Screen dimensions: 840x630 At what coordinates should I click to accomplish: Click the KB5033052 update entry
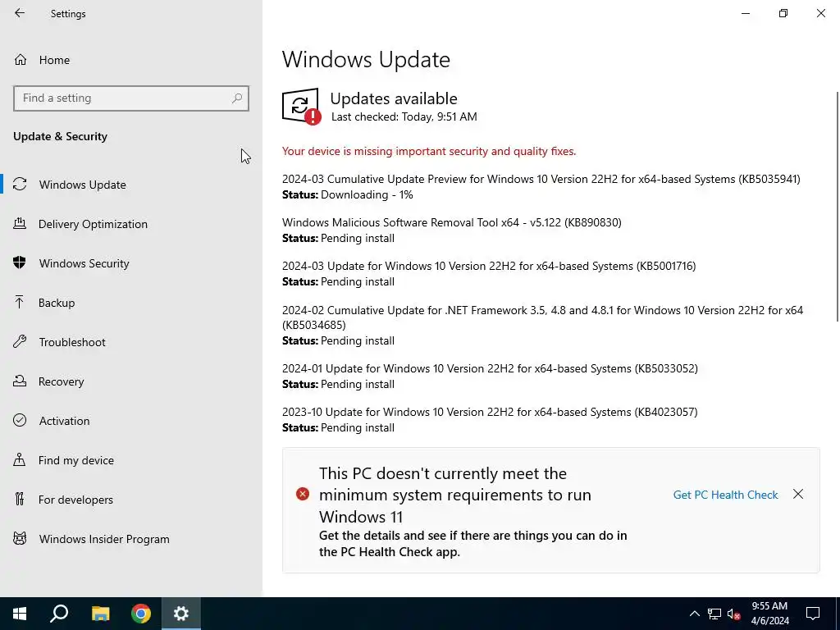(490, 368)
